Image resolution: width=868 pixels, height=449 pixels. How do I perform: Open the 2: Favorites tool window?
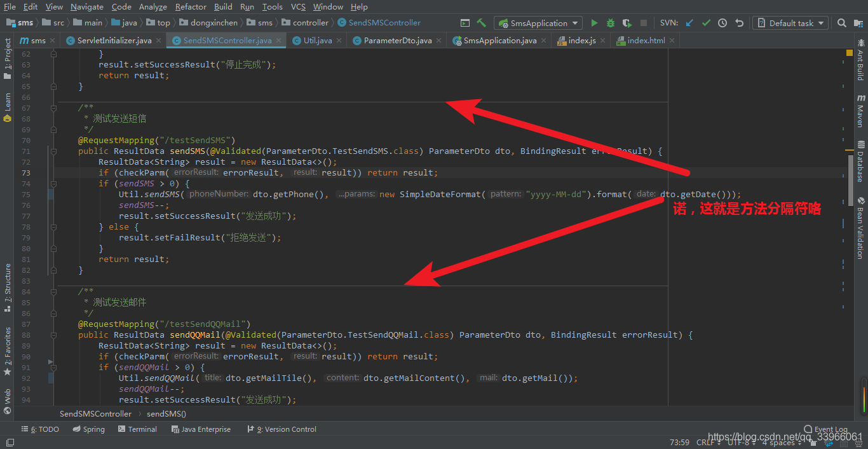(7, 351)
